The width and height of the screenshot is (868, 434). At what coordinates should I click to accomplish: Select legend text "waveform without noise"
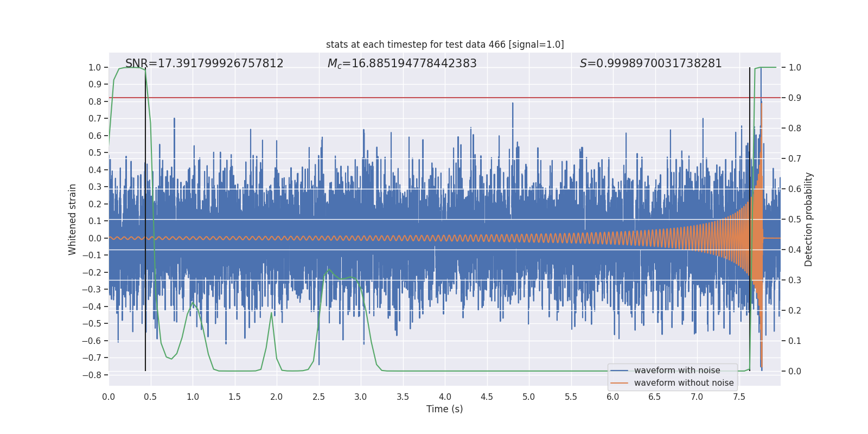(684, 383)
